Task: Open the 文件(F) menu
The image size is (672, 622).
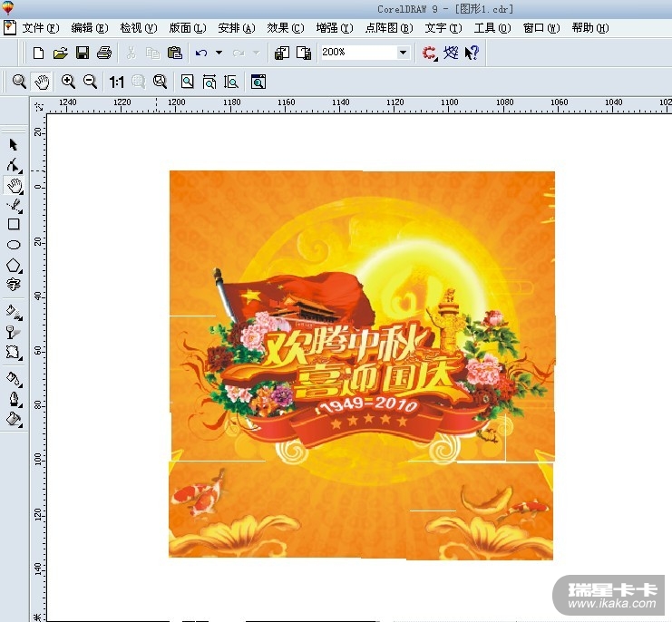Action: pyautogui.click(x=41, y=28)
